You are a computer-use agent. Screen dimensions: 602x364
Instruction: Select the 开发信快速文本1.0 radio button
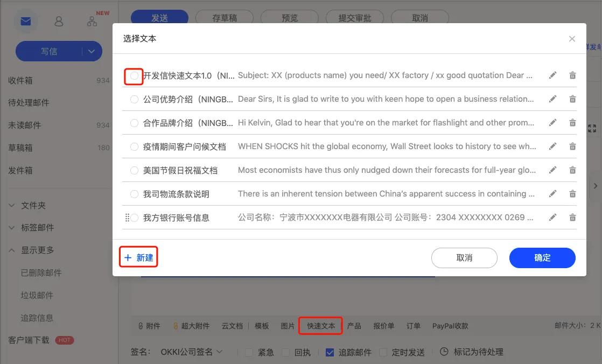[x=134, y=75]
